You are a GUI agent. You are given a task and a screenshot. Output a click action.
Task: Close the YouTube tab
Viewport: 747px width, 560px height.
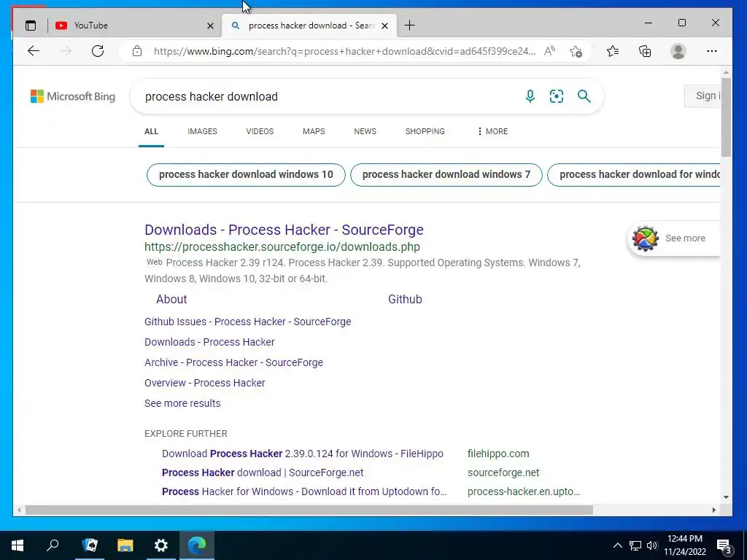coord(210,26)
